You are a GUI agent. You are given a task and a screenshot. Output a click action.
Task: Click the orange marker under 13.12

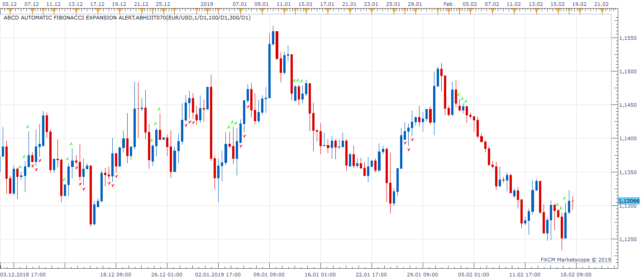(x=75, y=10)
